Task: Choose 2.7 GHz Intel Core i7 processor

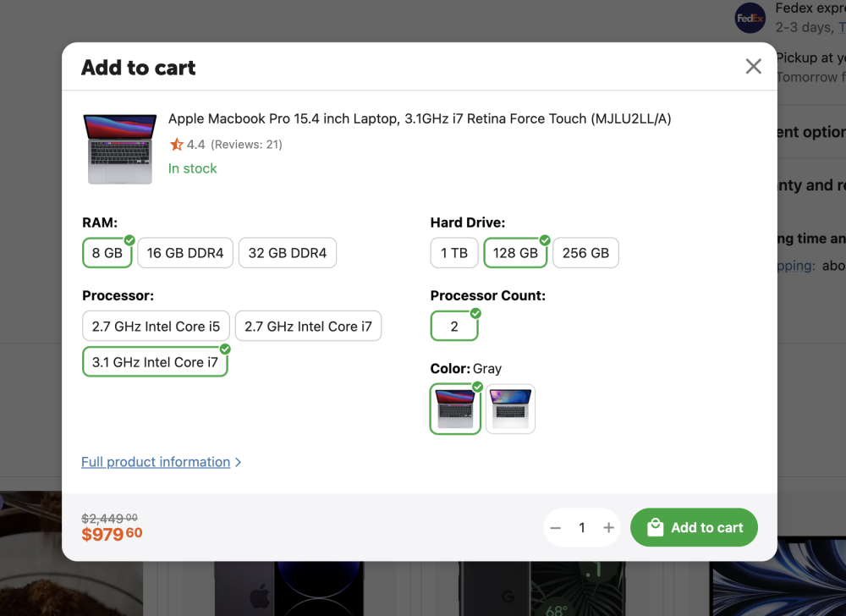Action: [x=308, y=327]
